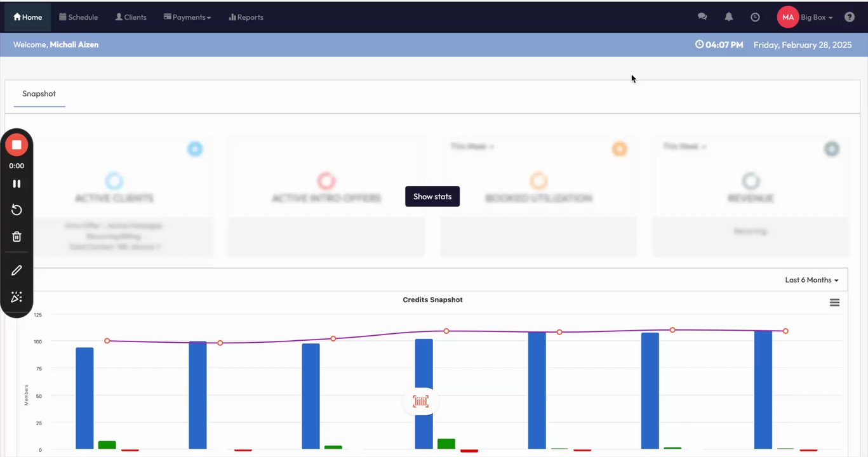Select the pencil drawing tool

pyautogui.click(x=17, y=270)
